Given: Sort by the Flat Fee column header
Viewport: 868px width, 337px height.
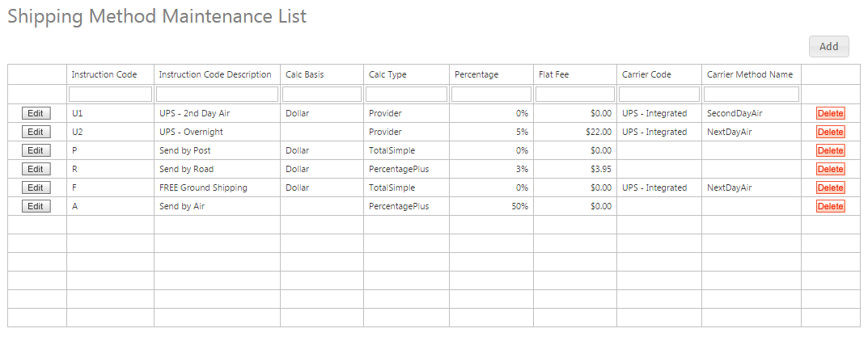Looking at the screenshot, I should (553, 74).
